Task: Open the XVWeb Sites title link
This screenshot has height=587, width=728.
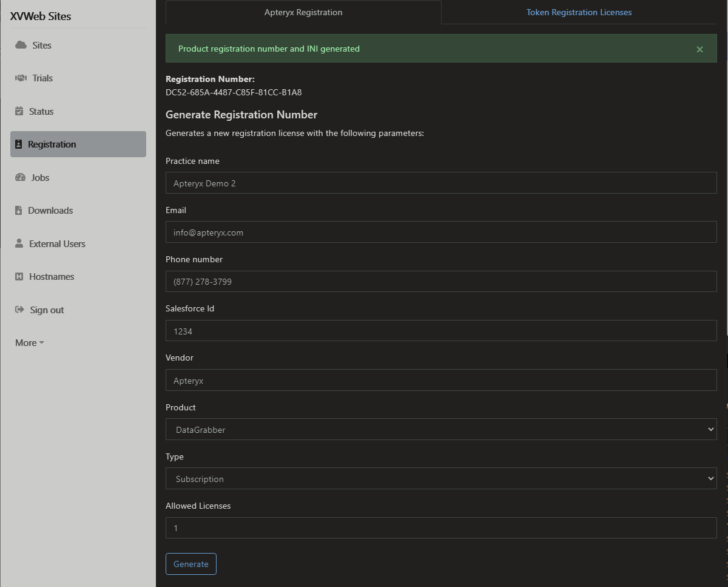Action: (41, 16)
